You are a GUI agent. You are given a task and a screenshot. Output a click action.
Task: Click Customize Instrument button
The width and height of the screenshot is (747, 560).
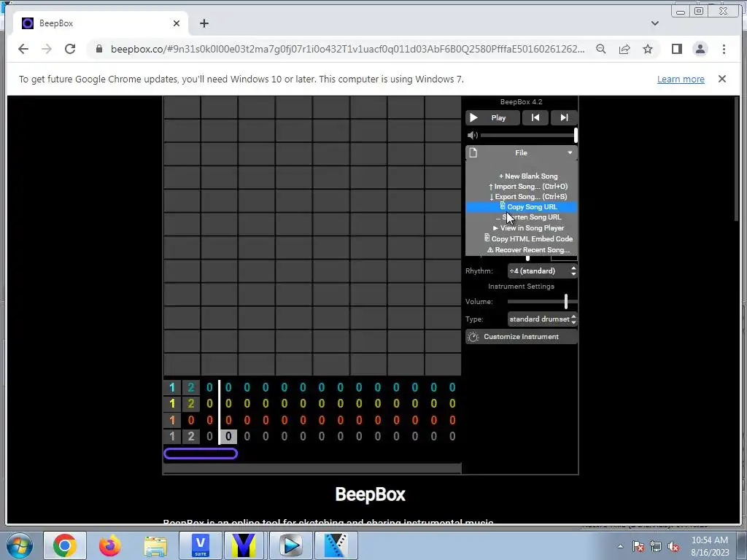(x=521, y=337)
